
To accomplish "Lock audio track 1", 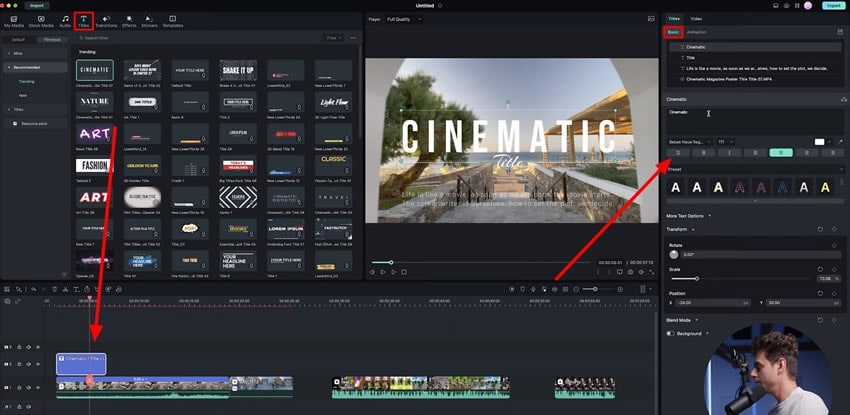I will point(19,406).
